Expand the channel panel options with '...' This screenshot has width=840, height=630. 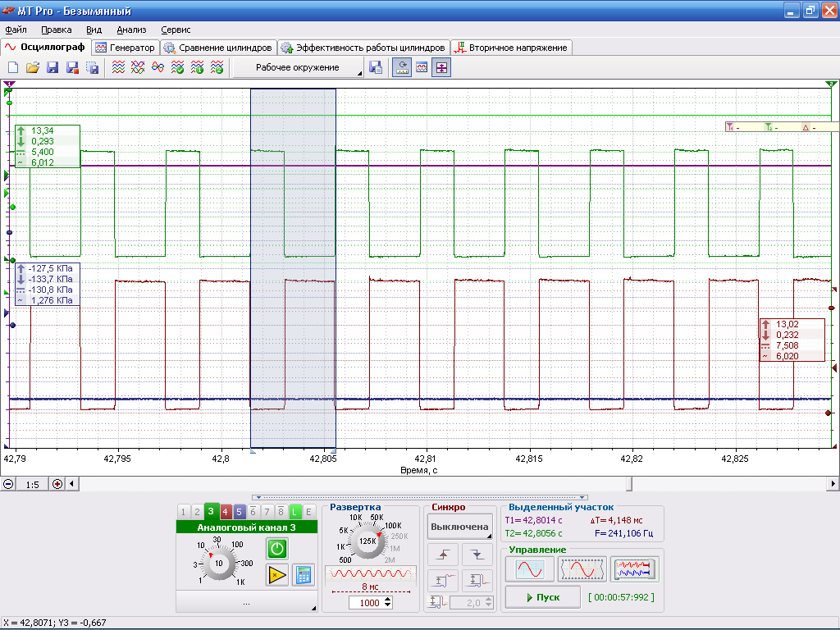click(x=246, y=601)
